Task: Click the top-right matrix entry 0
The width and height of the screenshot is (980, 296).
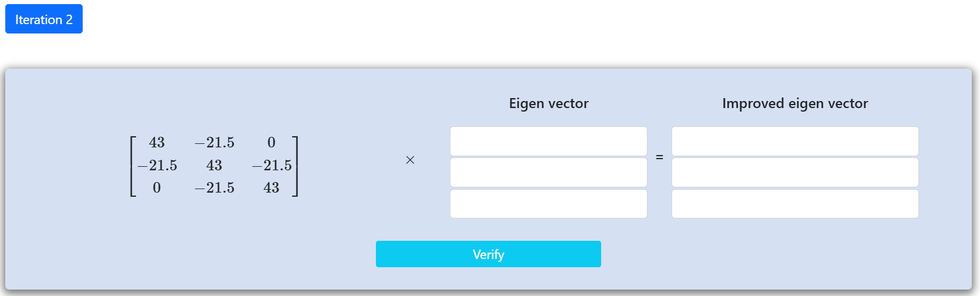Action: click(x=271, y=142)
